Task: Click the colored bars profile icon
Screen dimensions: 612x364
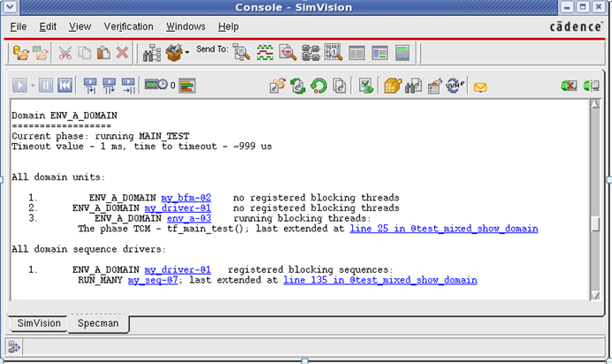Action: pos(187,86)
